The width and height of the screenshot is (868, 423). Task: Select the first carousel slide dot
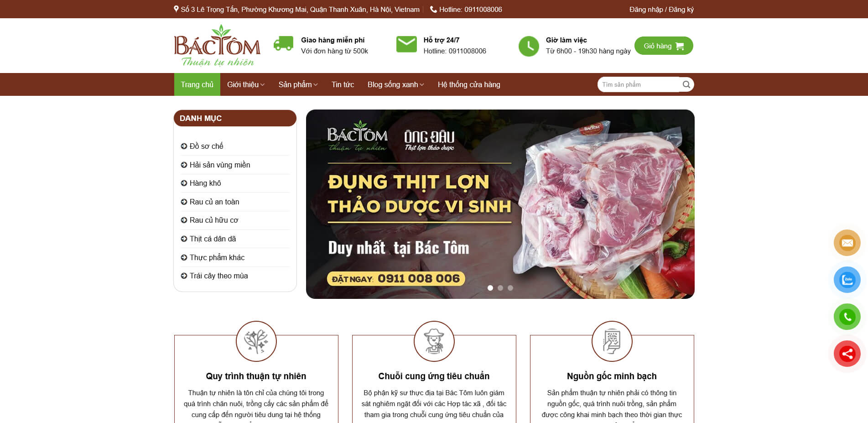[490, 288]
